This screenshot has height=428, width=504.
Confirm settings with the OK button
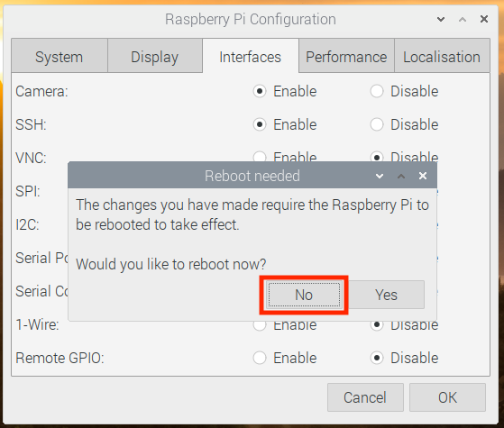[x=447, y=397]
